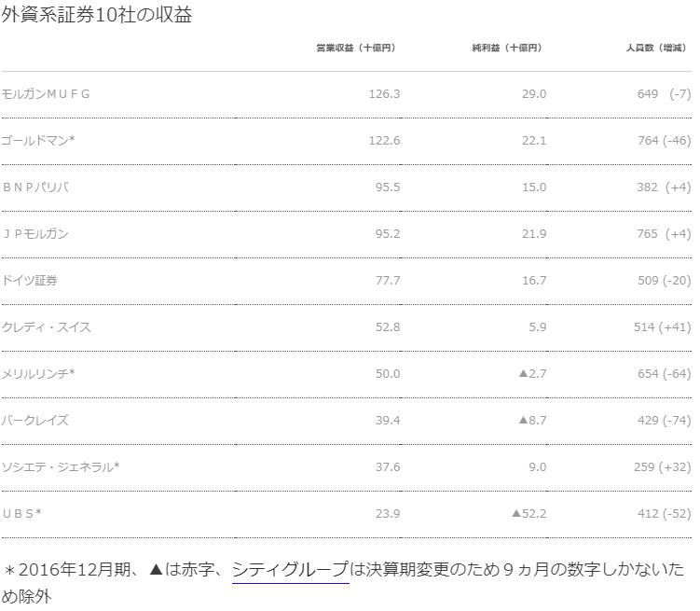The width and height of the screenshot is (700, 611).
Task: Select the ドイツ証券 row name
Action: (30, 281)
